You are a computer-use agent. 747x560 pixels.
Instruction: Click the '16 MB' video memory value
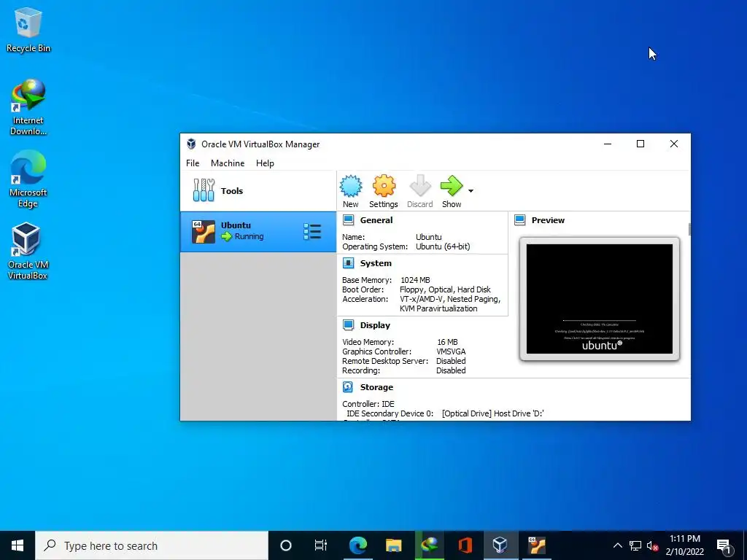[x=447, y=341]
